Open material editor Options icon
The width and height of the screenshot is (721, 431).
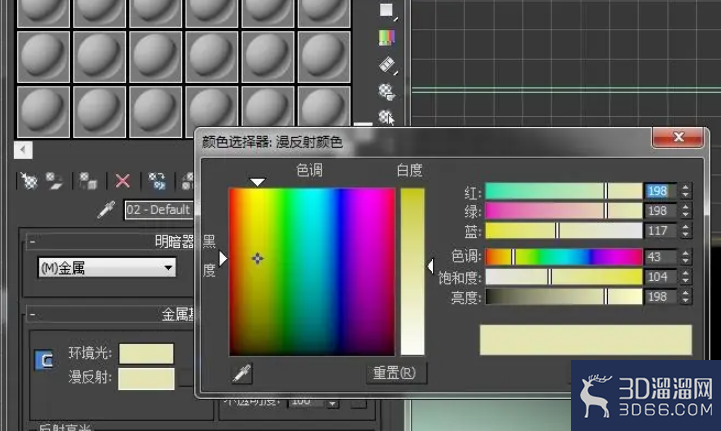pyautogui.click(x=387, y=92)
